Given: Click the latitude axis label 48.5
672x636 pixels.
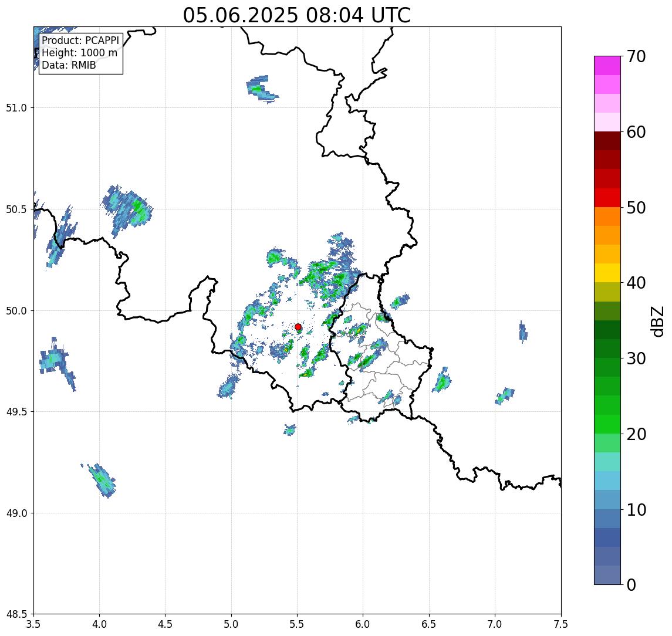Looking at the screenshot, I should pos(16,614).
